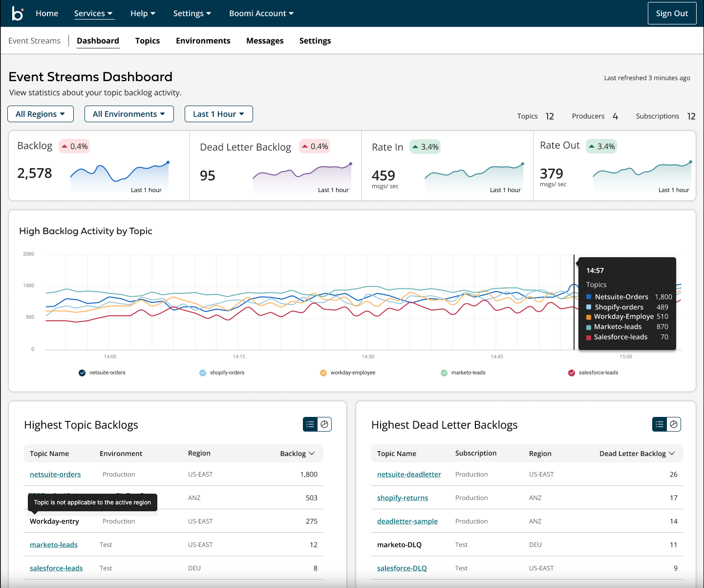
Task: Hide salesforce-leads series via legend
Action: click(572, 373)
